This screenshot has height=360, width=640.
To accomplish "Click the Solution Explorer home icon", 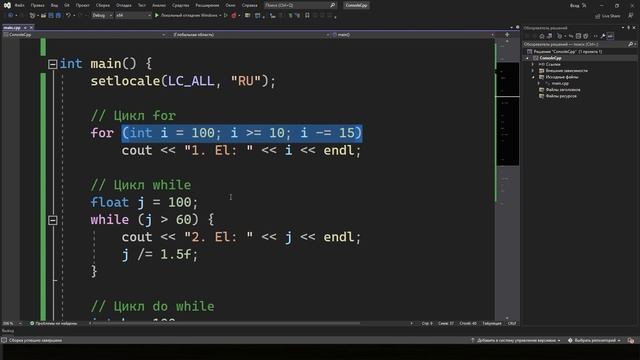I will (x=542, y=36).
